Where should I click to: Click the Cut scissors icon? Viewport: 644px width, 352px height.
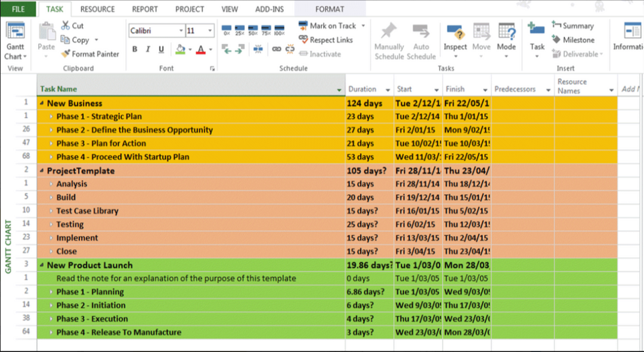[x=66, y=26]
